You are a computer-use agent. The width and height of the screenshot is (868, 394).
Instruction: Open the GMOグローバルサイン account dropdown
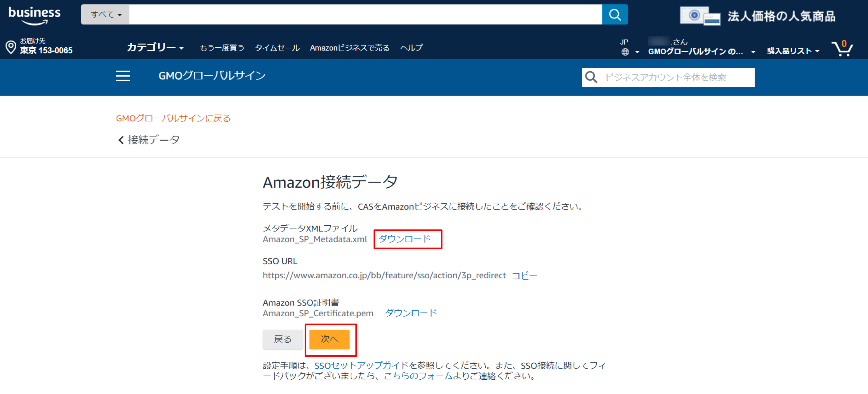701,51
